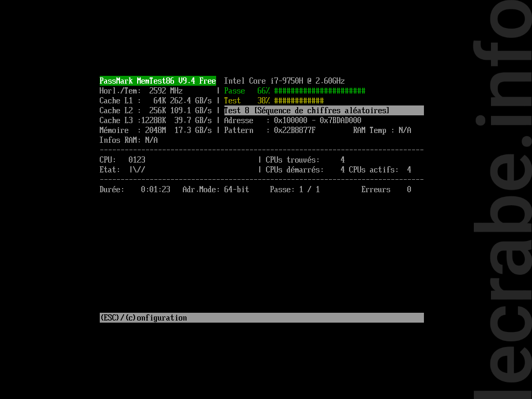Click the Cache L3 12288K 39.7 GB/s row

[155, 120]
